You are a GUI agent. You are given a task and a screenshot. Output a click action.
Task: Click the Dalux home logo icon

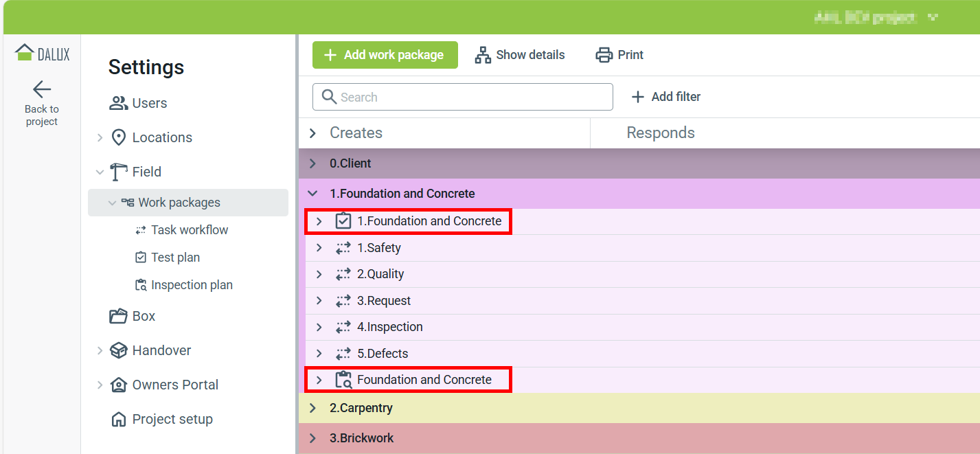25,53
